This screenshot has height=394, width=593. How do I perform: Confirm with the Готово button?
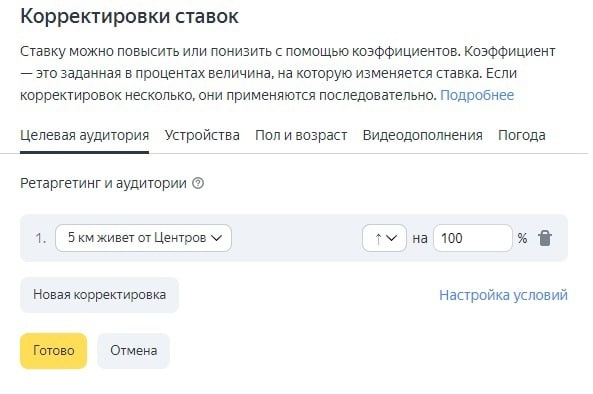tap(53, 351)
